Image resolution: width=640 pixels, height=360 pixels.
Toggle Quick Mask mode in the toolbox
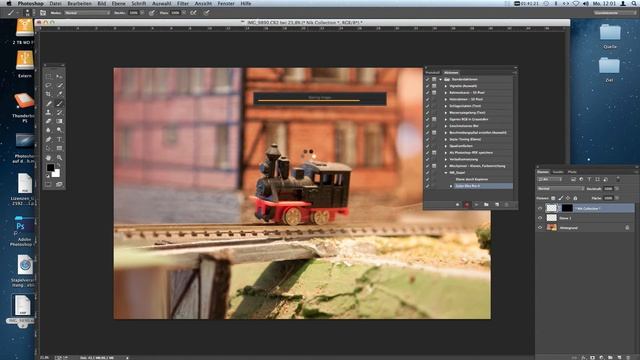coord(49,184)
